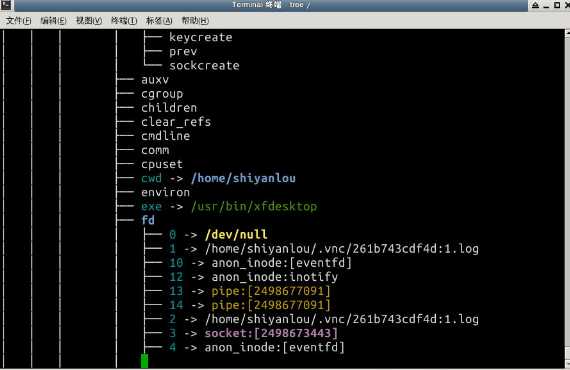Viewport: 570px width, 370px height.
Task: Click 'pipe:[2498677091]' on fd 14 line
Action: pos(271,305)
